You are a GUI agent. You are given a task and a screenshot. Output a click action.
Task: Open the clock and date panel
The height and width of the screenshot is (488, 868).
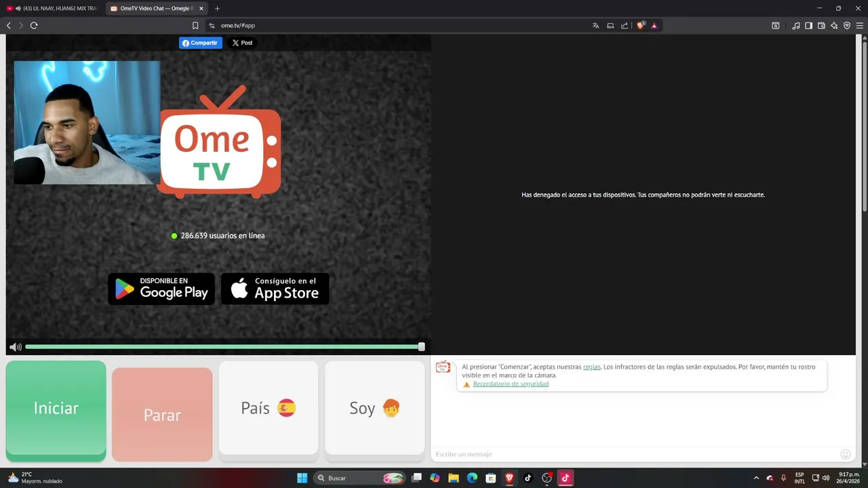(x=849, y=478)
